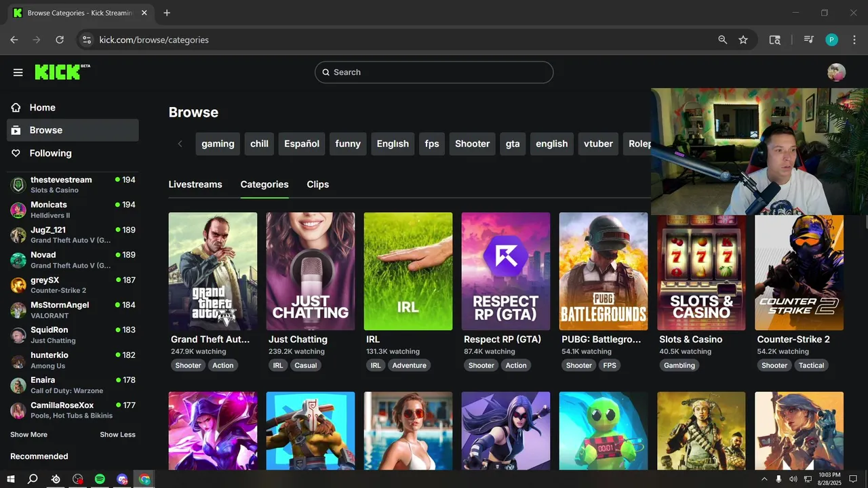Image resolution: width=868 pixels, height=488 pixels.
Task: Click thestevestream channel avatar
Action: tap(18, 185)
